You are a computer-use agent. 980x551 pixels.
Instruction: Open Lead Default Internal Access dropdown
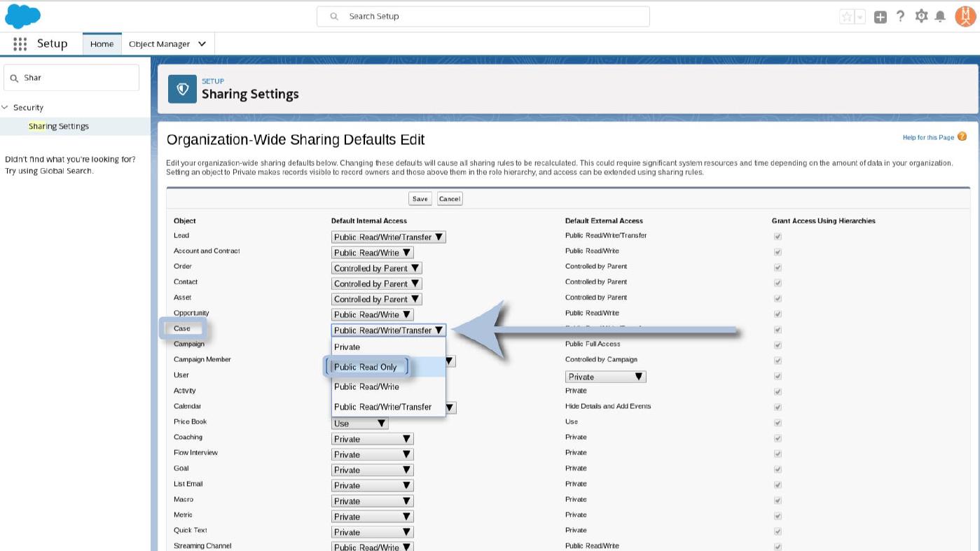(x=388, y=237)
